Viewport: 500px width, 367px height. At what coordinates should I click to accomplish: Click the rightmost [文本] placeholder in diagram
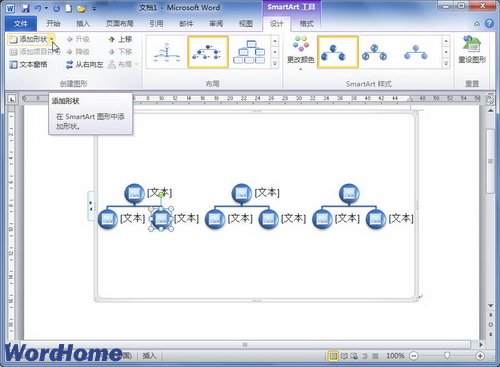click(x=401, y=219)
